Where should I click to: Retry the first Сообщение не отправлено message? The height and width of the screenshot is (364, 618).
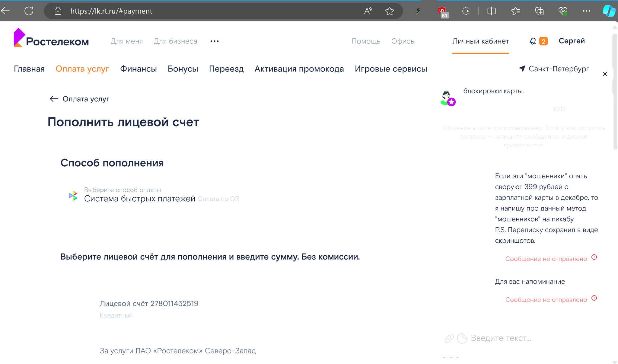pyautogui.click(x=546, y=259)
